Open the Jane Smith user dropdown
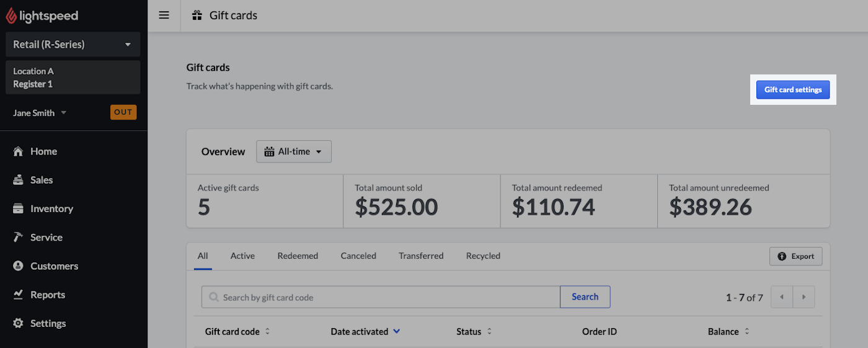Viewport: 868px width, 348px height. (x=40, y=113)
